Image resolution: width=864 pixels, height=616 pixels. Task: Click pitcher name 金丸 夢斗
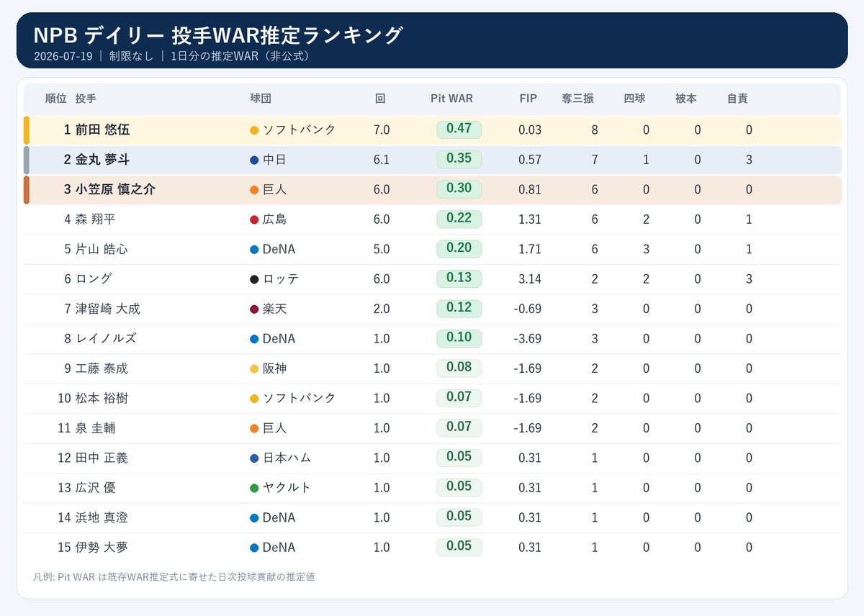point(103,160)
